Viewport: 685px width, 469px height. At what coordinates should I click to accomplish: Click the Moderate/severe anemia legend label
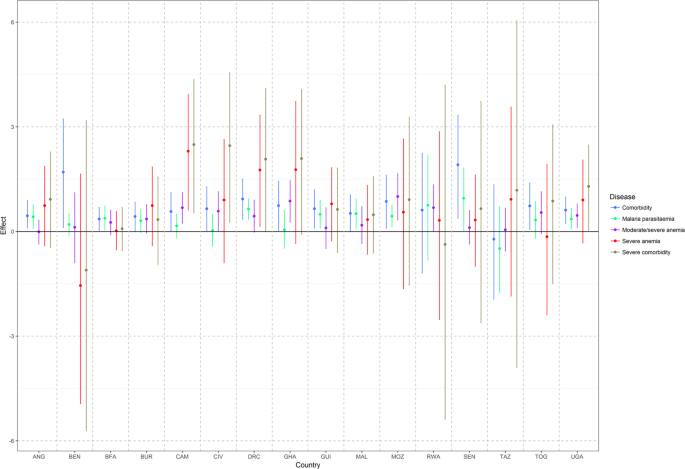(653, 230)
